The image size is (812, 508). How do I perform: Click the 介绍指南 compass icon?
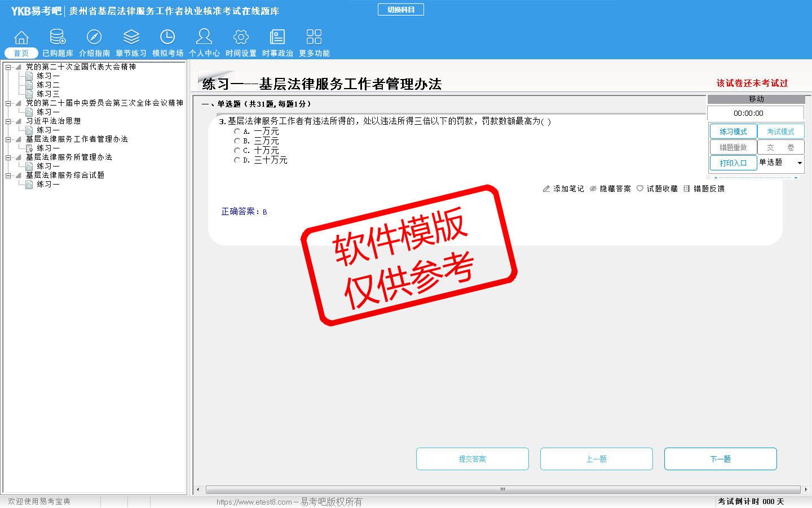point(94,37)
